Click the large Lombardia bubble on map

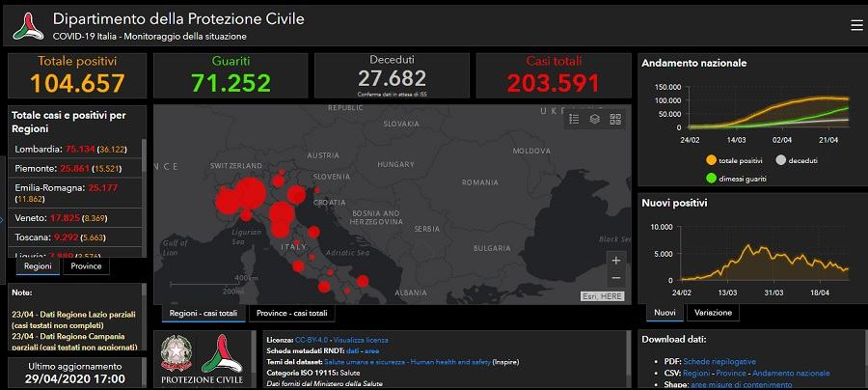coord(248,193)
